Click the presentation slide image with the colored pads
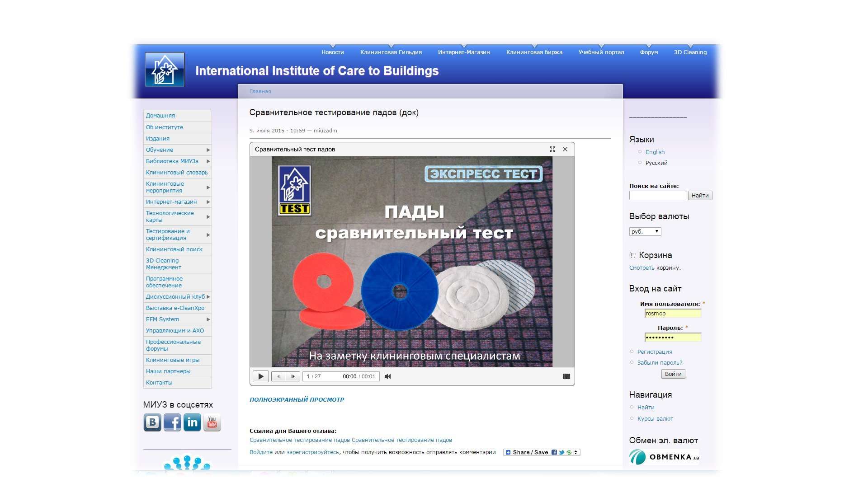868x488 pixels. (x=412, y=262)
